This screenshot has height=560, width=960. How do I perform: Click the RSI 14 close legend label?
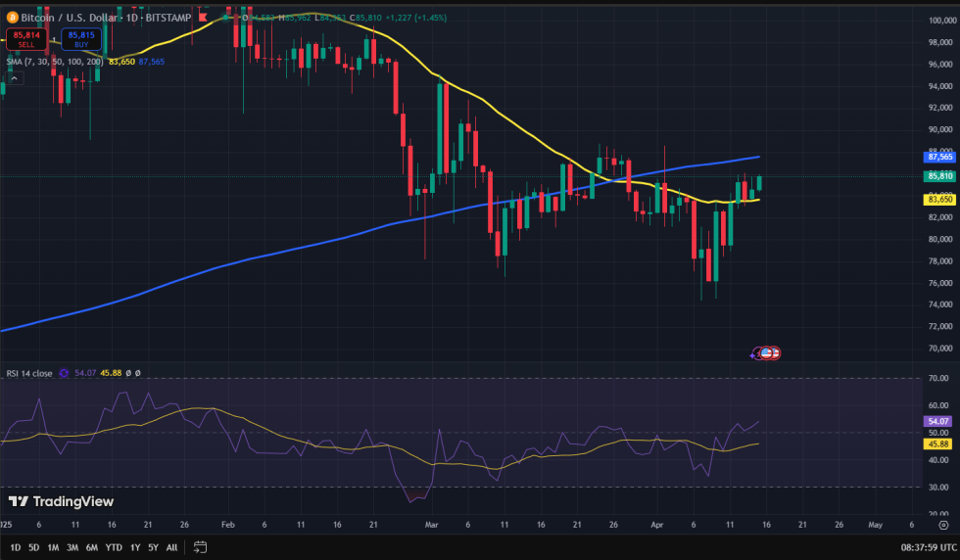pos(29,373)
